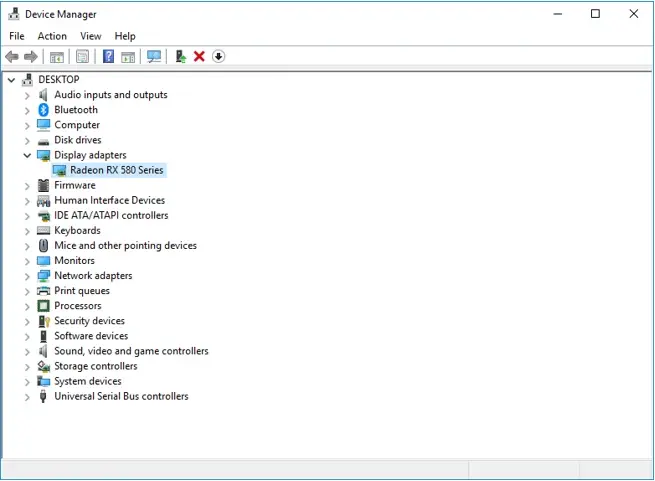Collapse the DESKTOP root node

click(x=12, y=80)
